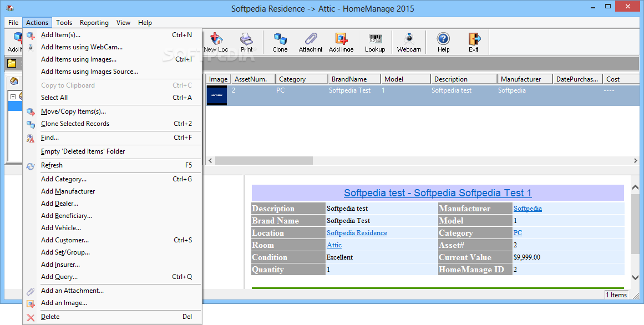Click the list's scroll-left arrow
The image size is (644, 325).
click(x=210, y=161)
